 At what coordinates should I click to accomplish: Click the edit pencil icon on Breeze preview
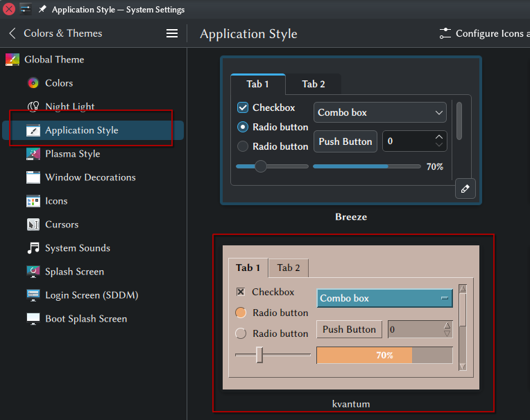click(465, 189)
